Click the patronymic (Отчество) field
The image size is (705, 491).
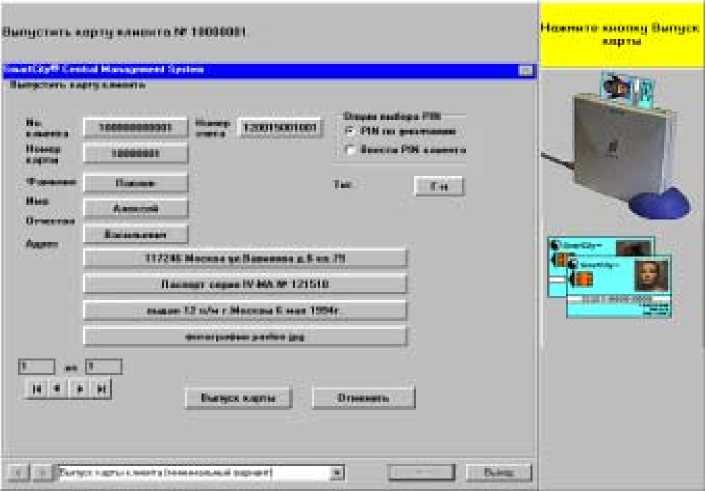pyautogui.click(x=135, y=234)
